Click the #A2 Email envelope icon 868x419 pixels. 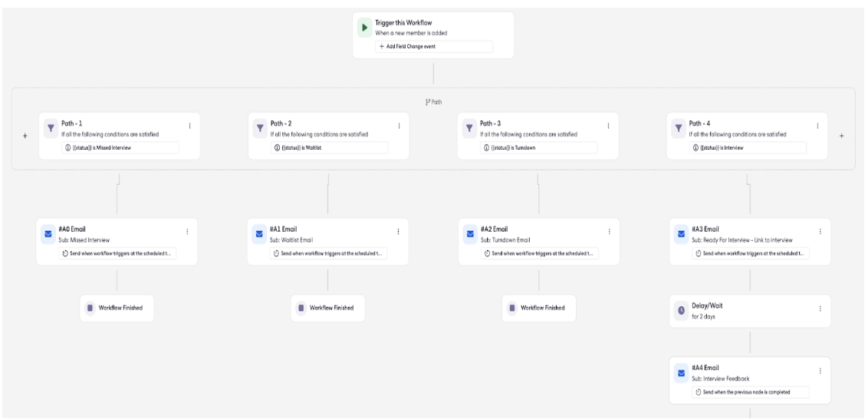pyautogui.click(x=470, y=234)
